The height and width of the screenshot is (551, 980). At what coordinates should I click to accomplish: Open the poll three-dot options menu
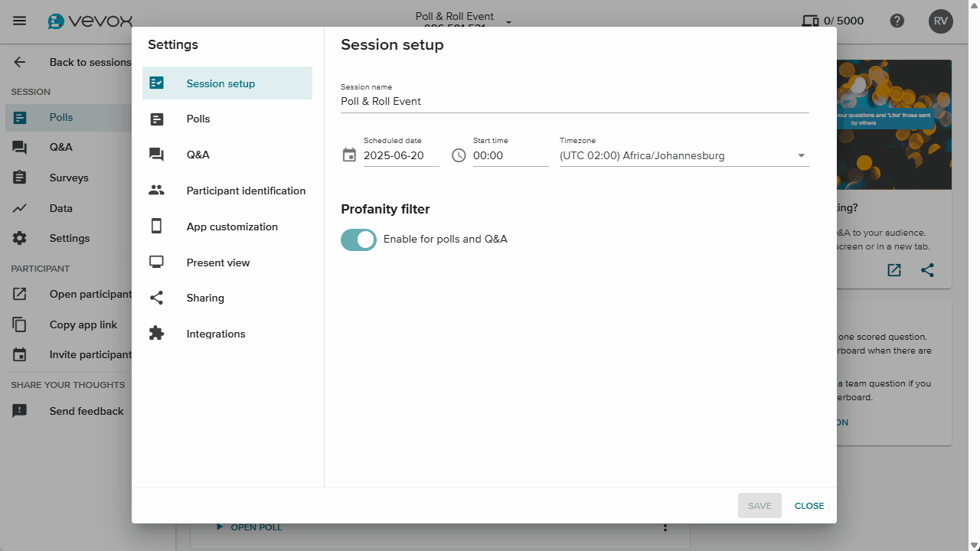point(665,527)
